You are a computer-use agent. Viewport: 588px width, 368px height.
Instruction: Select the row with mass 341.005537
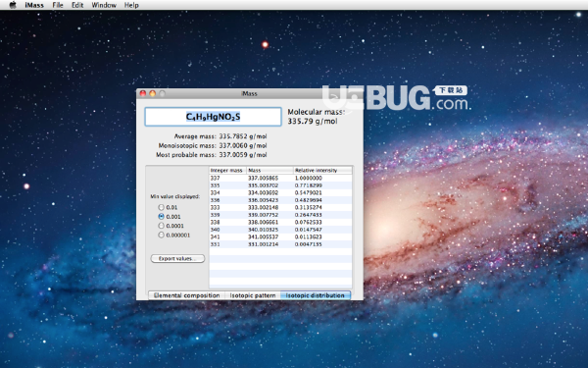point(280,237)
